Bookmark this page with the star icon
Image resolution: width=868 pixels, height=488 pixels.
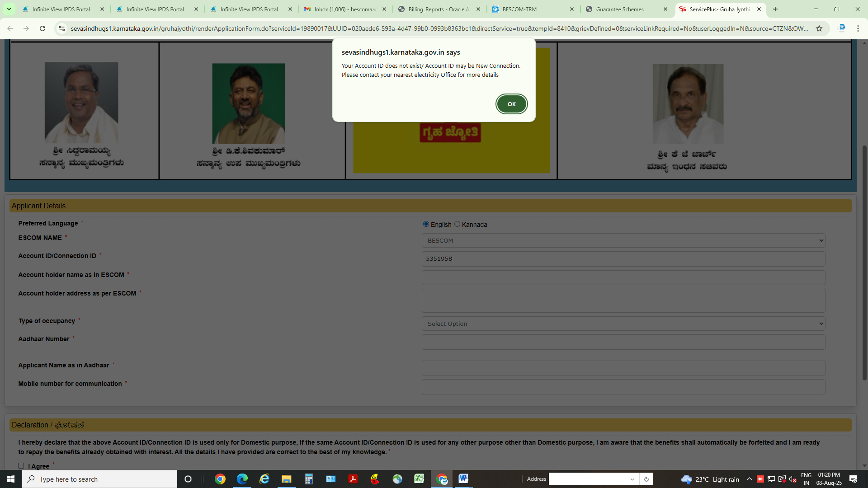[x=819, y=28]
